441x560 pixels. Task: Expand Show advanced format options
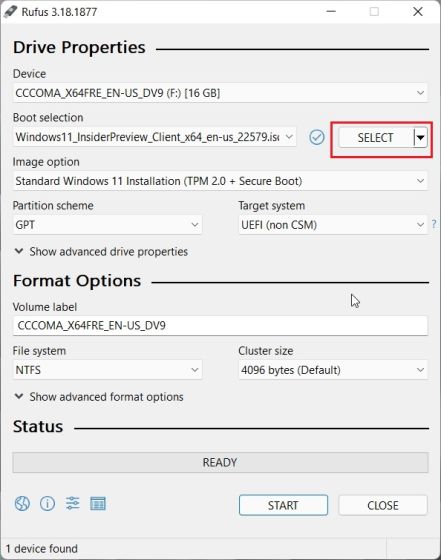(99, 397)
